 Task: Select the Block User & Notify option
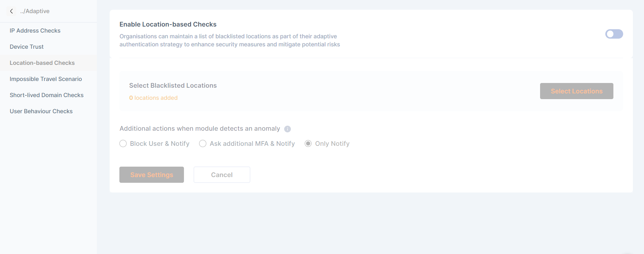tap(123, 144)
